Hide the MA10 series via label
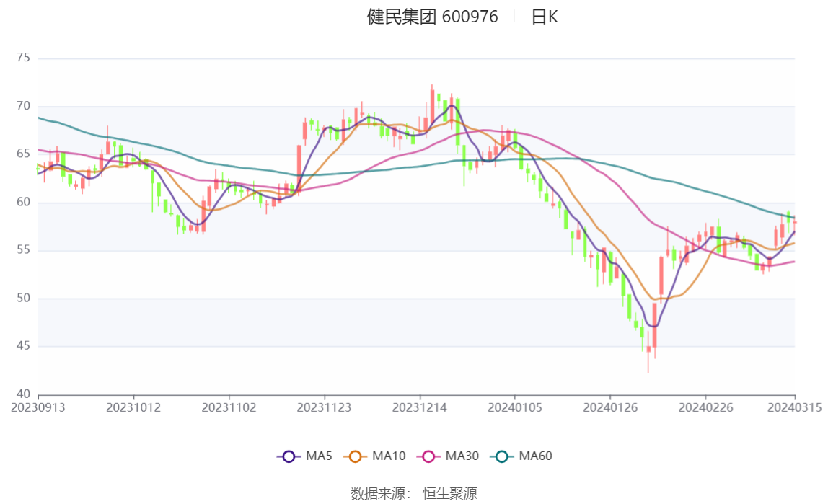Image resolution: width=828 pixels, height=504 pixels. [389, 456]
